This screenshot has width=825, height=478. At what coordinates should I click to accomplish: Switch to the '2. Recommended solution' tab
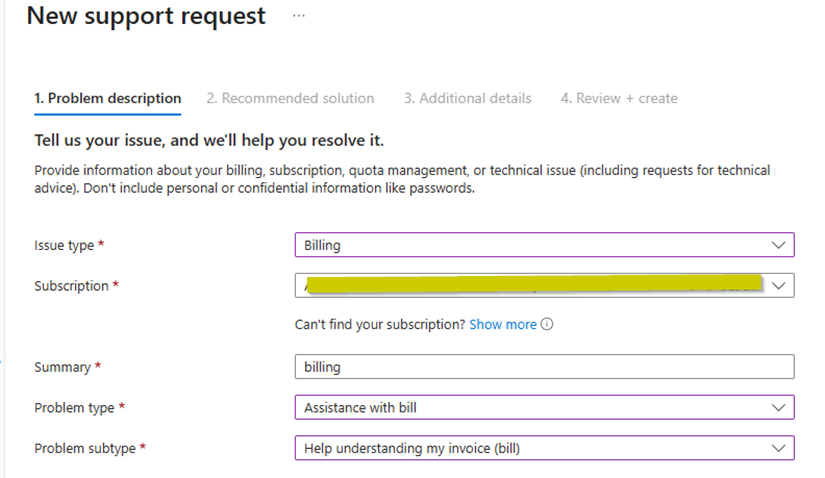point(290,98)
